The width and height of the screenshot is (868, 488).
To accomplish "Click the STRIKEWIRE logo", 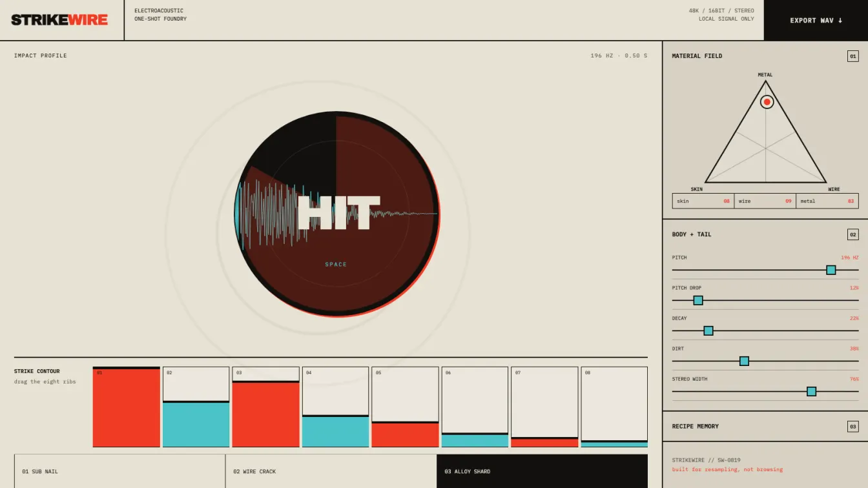I will 59,20.
